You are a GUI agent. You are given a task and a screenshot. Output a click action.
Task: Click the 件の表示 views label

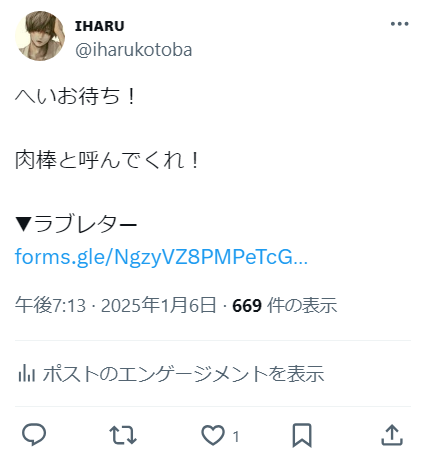coord(302,305)
